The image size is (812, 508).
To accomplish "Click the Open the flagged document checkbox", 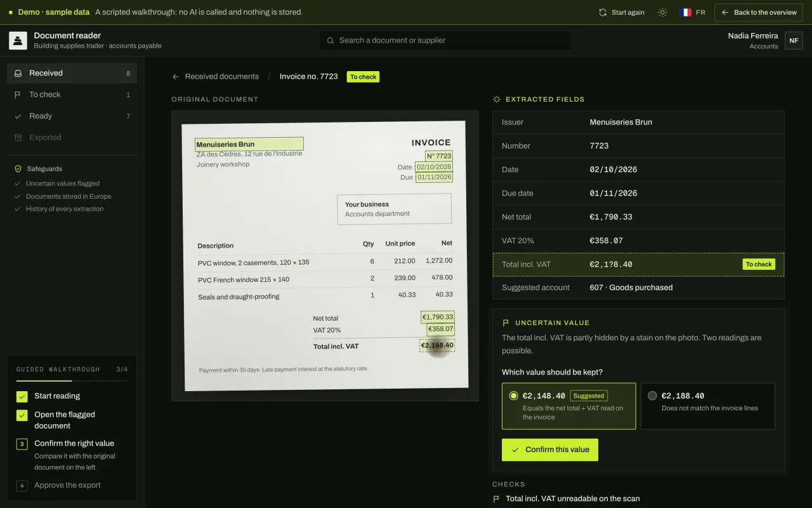I will [x=22, y=415].
